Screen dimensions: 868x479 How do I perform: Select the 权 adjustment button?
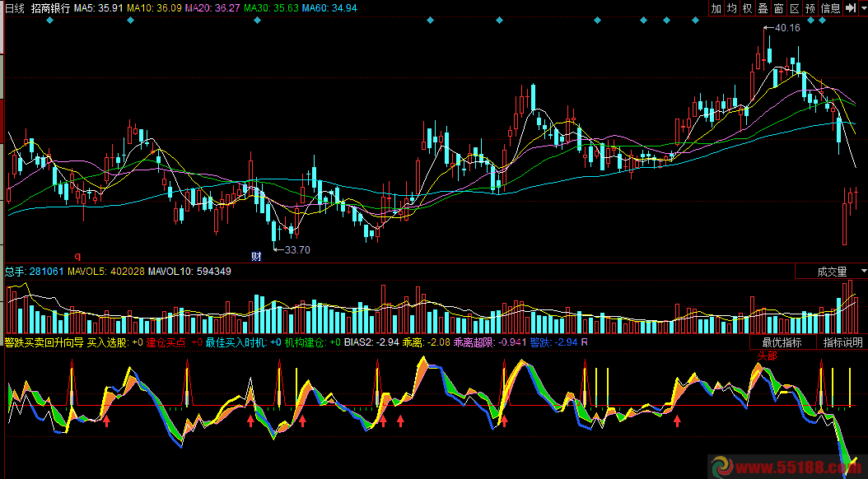click(x=747, y=8)
